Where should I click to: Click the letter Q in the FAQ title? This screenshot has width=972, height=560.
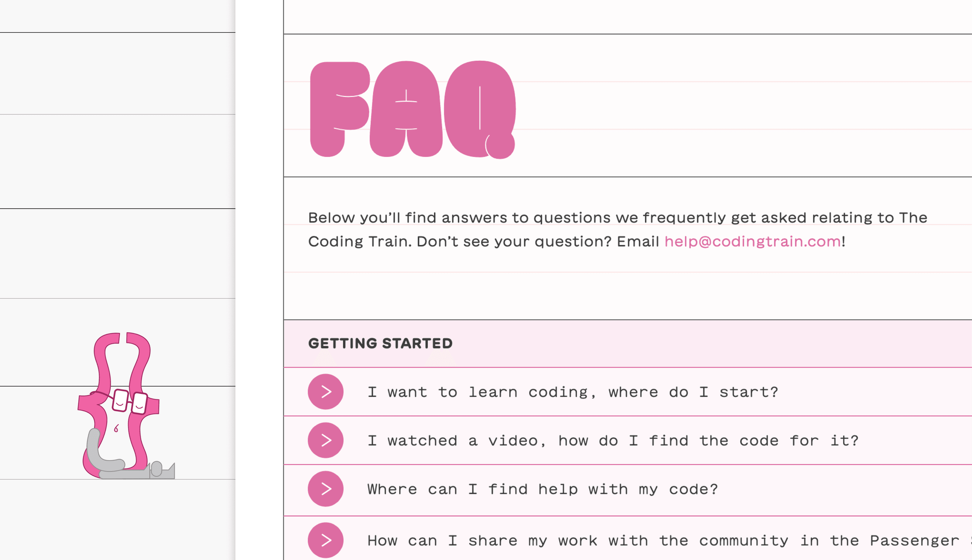pos(480,110)
